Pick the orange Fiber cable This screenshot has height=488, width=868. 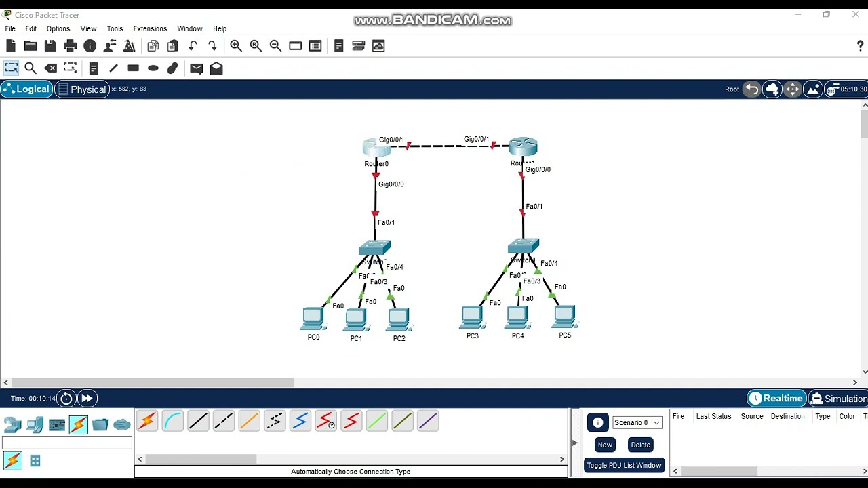(x=250, y=422)
